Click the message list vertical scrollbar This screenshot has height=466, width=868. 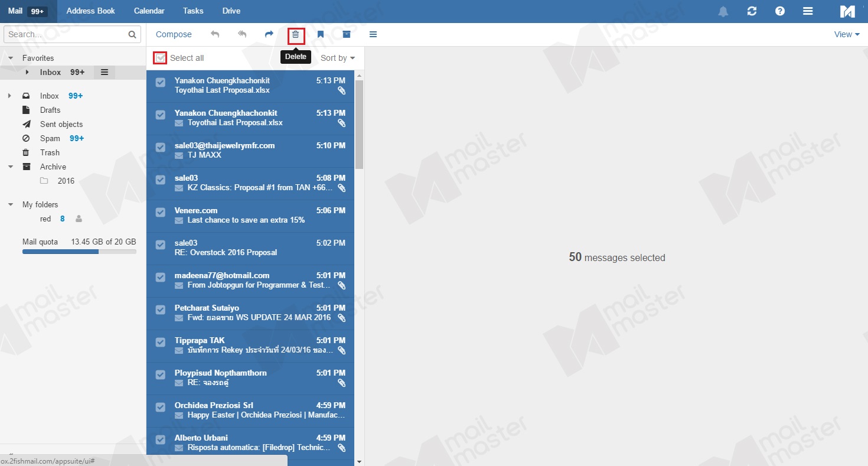click(359, 124)
